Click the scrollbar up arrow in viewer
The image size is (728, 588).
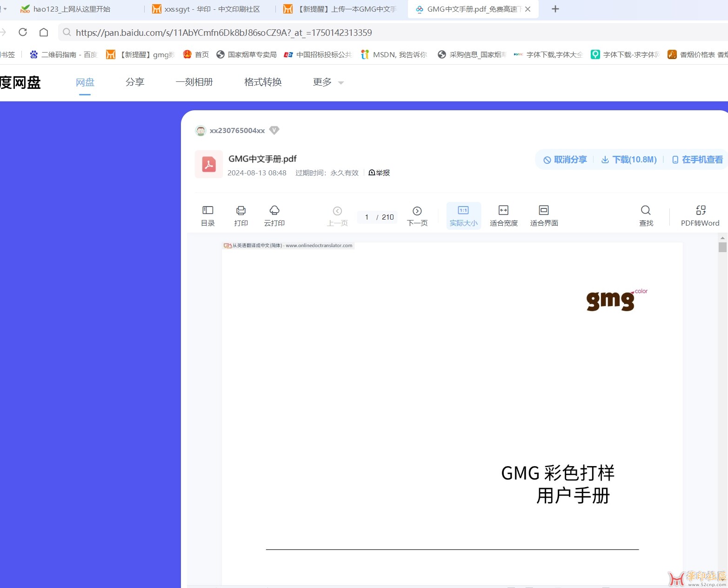(722, 237)
